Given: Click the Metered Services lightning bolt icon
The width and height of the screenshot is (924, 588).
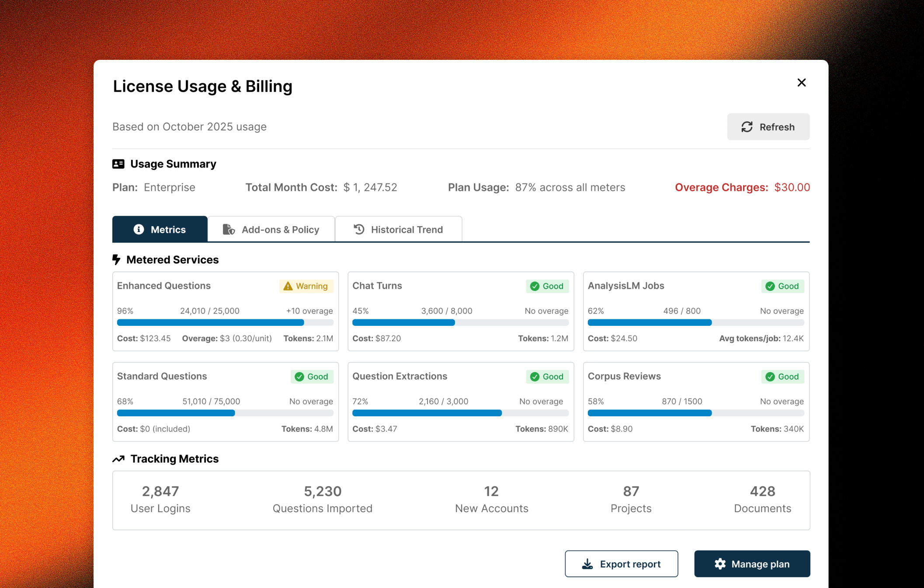Looking at the screenshot, I should (116, 259).
